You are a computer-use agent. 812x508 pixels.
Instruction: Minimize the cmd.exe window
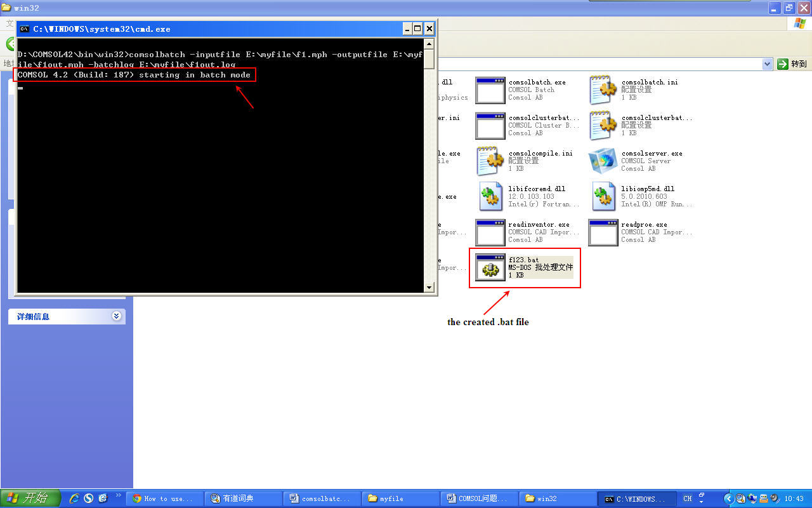click(407, 29)
